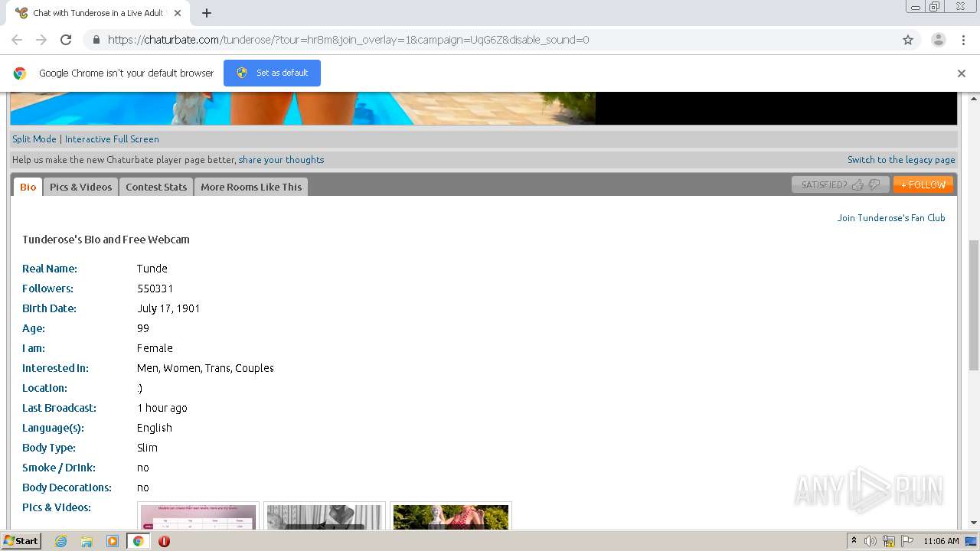Screen dimensions: 980x551
Task: Select the followers count 550331
Action: tap(155, 289)
